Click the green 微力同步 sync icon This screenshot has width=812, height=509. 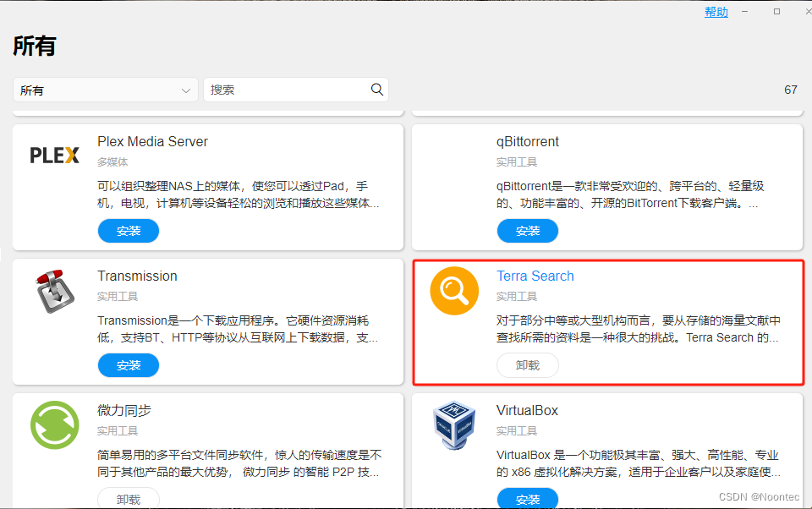pos(55,425)
